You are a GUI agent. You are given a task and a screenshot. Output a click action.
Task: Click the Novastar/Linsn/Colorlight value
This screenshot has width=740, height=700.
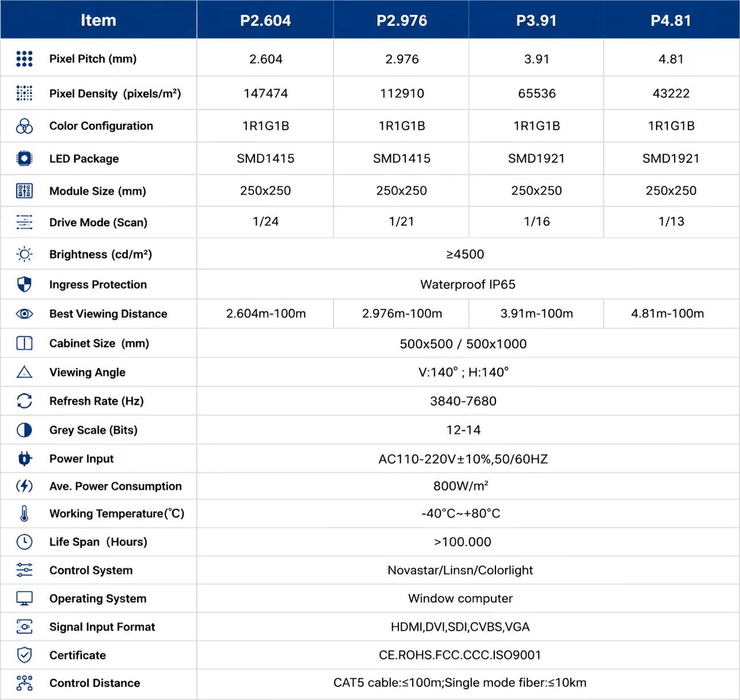point(460,570)
